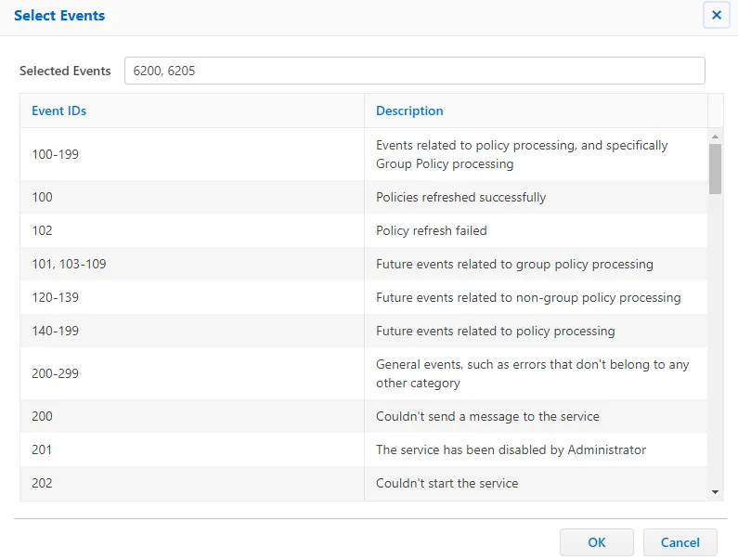Sort by Event IDs column header
Viewport: 738px width, 560px height.
point(59,111)
